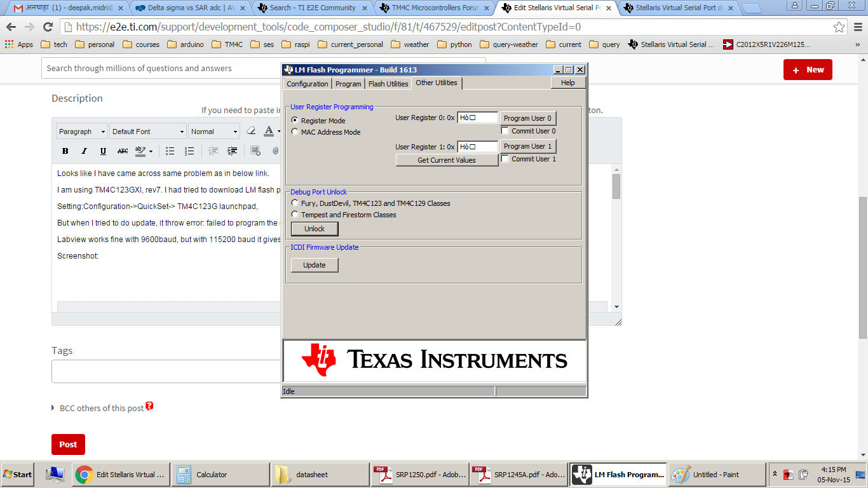Select Tempest and Firestorm Classes option
Screen dimensions: 868x488
[x=295, y=215]
